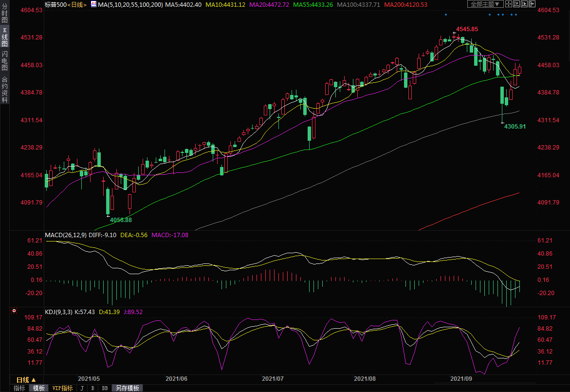Toggle the BB marker button
Image resolution: width=570 pixels, height=392 pixels.
coord(105,388)
